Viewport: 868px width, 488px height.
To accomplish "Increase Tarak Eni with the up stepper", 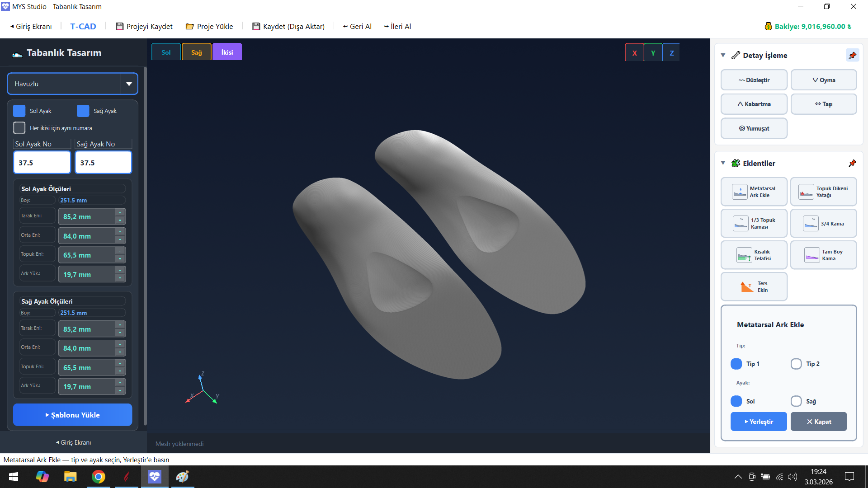I will [x=120, y=212].
